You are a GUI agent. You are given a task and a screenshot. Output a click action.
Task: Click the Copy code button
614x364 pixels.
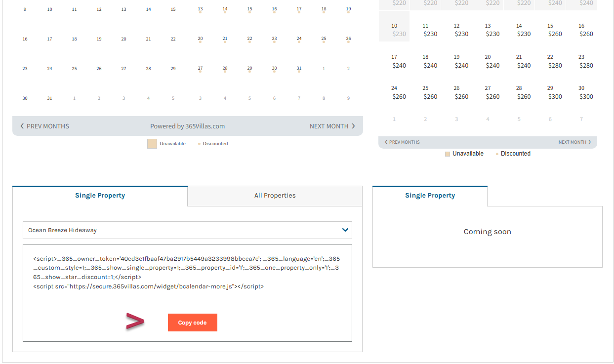coord(192,323)
